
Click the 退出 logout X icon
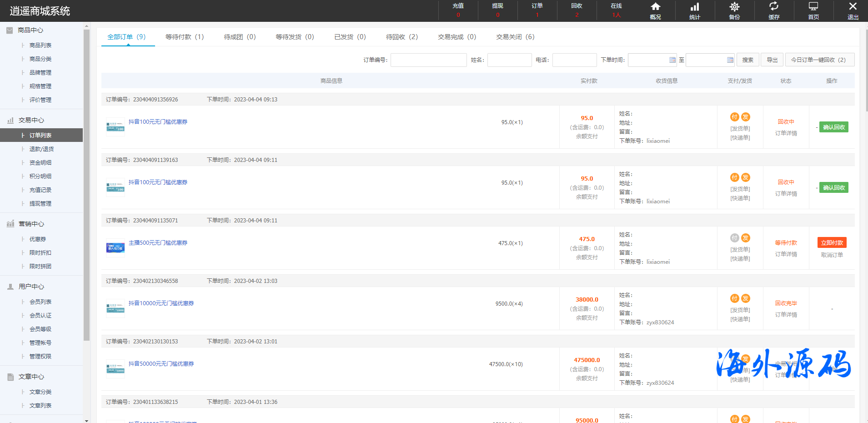click(x=853, y=7)
